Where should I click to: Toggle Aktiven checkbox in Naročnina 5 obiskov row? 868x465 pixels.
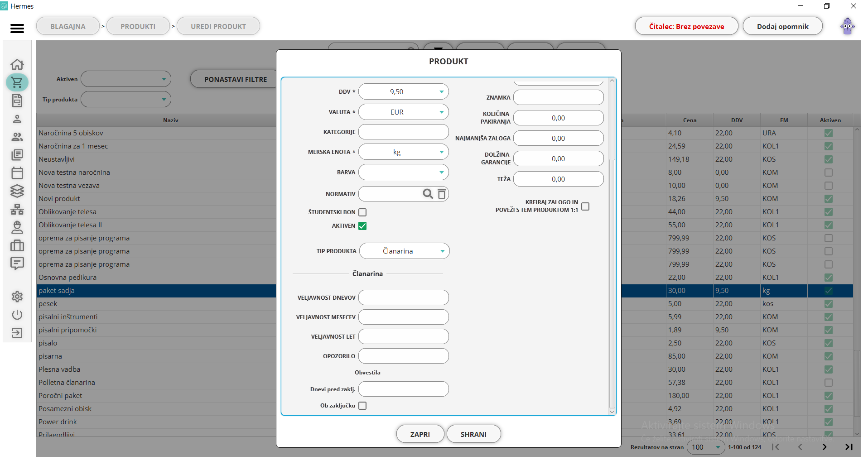pyautogui.click(x=829, y=133)
